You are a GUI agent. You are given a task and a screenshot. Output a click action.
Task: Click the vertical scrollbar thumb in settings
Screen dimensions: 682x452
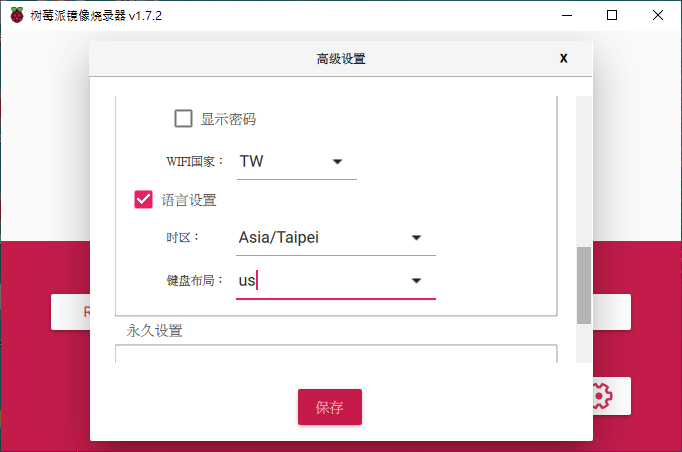(x=584, y=285)
